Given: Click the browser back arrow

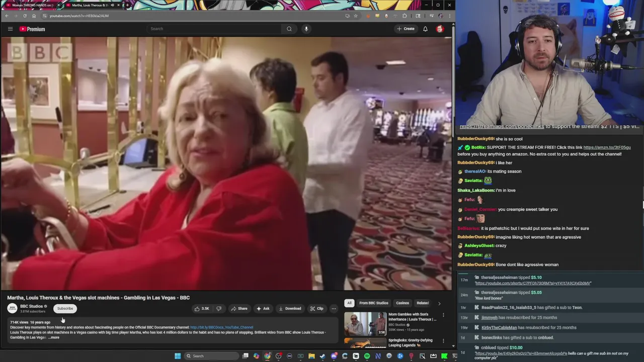Looking at the screenshot, I should [7, 16].
